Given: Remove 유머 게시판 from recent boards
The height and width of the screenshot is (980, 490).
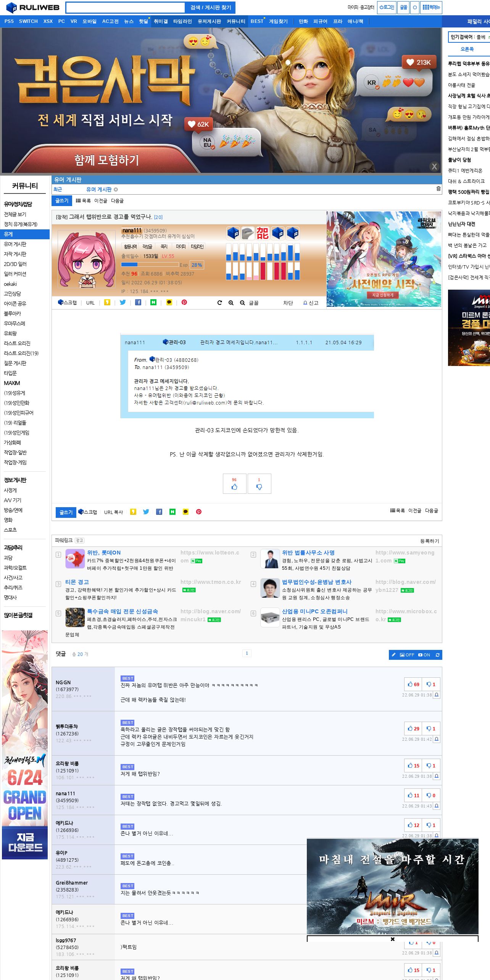Looking at the screenshot, I should [x=116, y=189].
